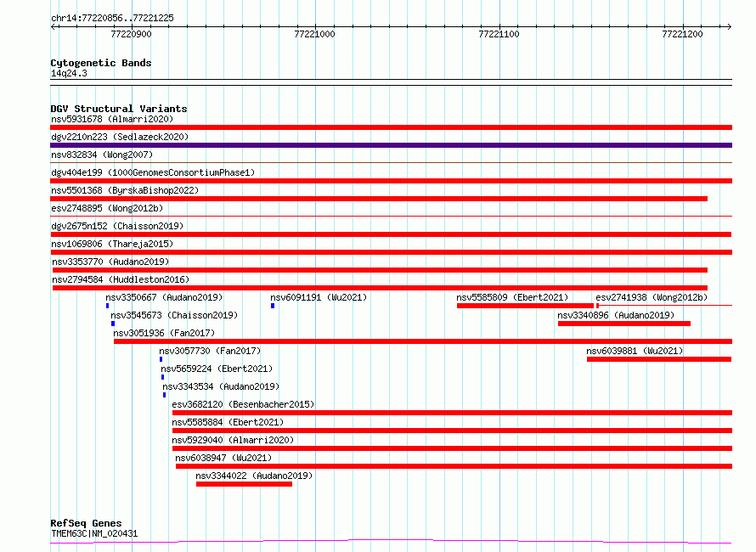This screenshot has height=552, width=756.
Task: Open dgv404e199 (1000GenomesConsortiumPhase1) entry
Action: (153, 172)
